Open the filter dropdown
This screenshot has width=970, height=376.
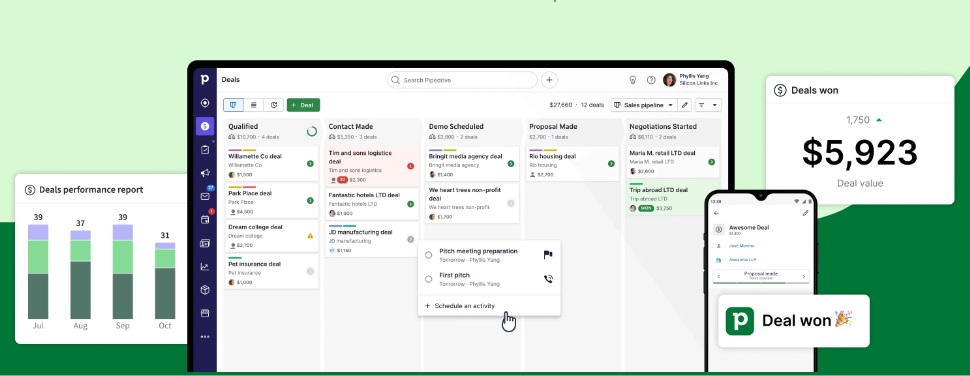(x=708, y=105)
